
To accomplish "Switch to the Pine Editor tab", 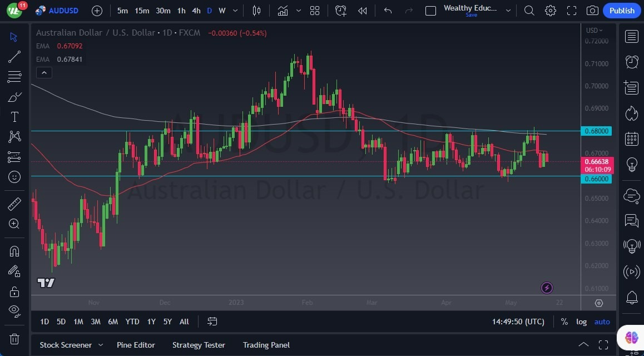I will point(136,345).
